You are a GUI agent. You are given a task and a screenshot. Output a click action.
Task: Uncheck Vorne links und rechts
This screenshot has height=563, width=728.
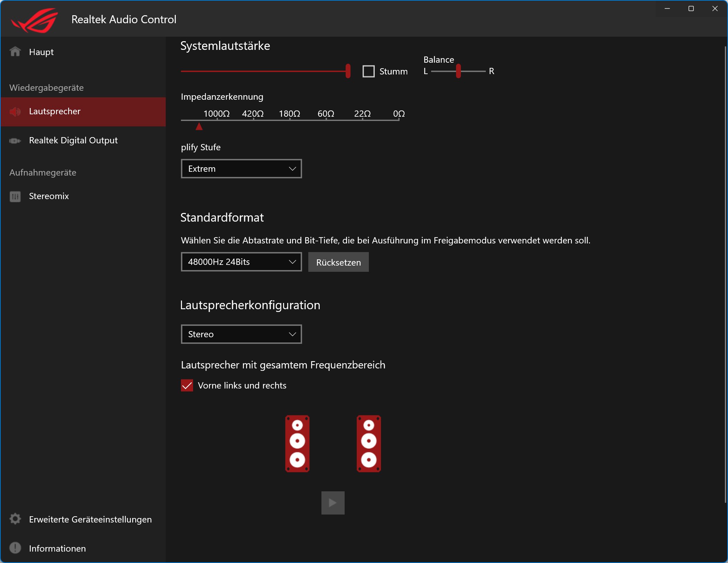pyautogui.click(x=187, y=385)
